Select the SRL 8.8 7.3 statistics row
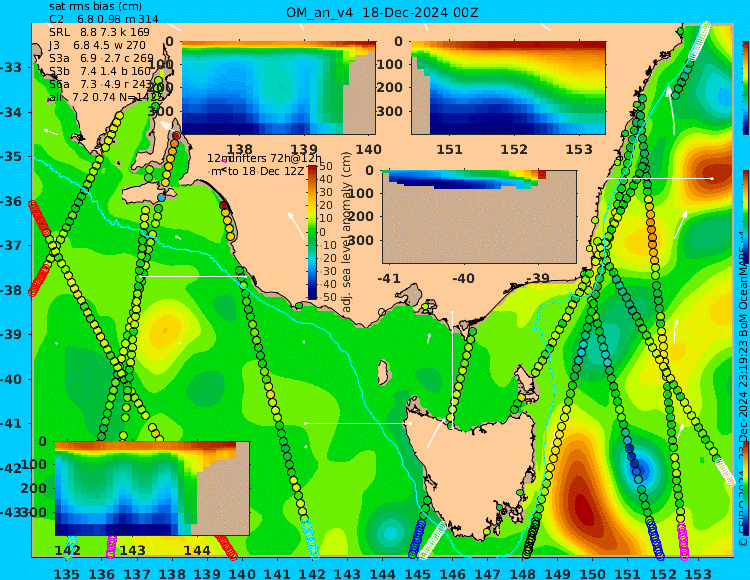Image resolution: width=750 pixels, height=580 pixels. (99, 33)
